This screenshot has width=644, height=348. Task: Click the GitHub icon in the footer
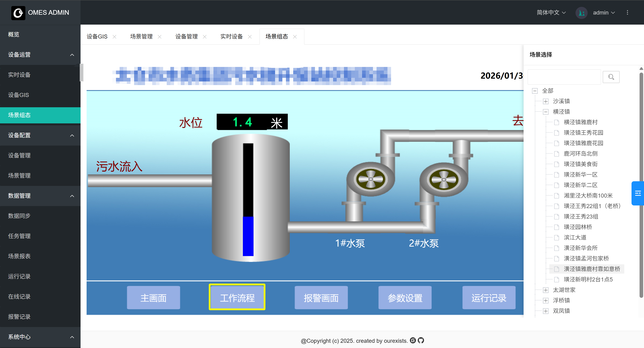[x=421, y=341]
